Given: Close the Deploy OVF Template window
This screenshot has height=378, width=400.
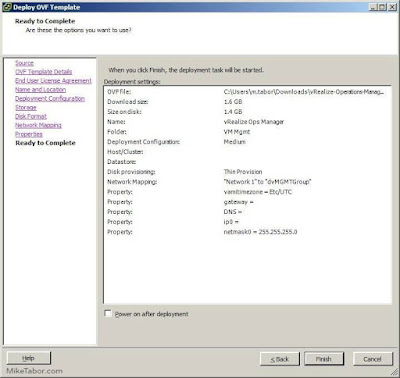Looking at the screenshot, I should coord(392,7).
